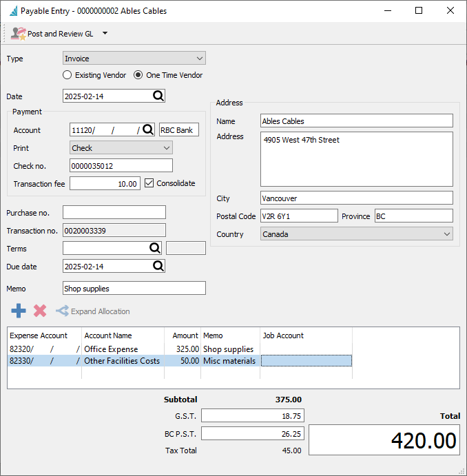Delete expense line with red X icon
The image size is (467, 476).
pos(40,311)
